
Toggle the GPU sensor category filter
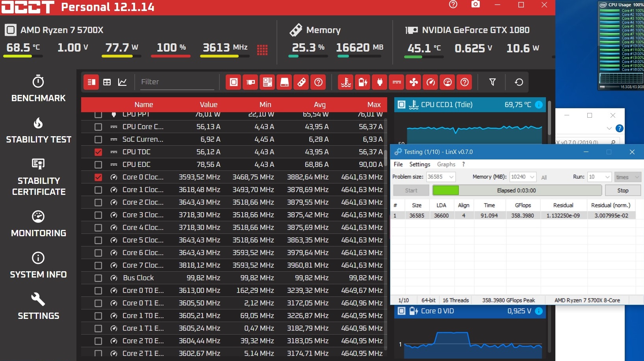click(x=251, y=82)
